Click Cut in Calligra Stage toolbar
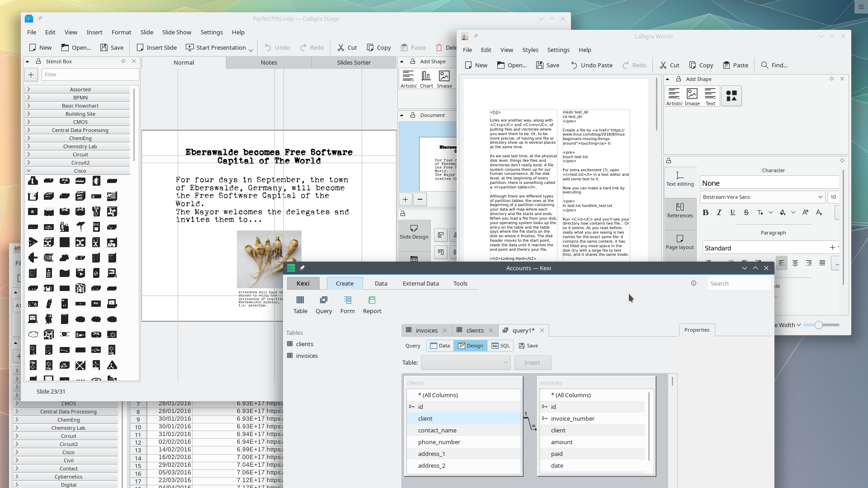Viewport: 868px width, 488px height. 347,47
